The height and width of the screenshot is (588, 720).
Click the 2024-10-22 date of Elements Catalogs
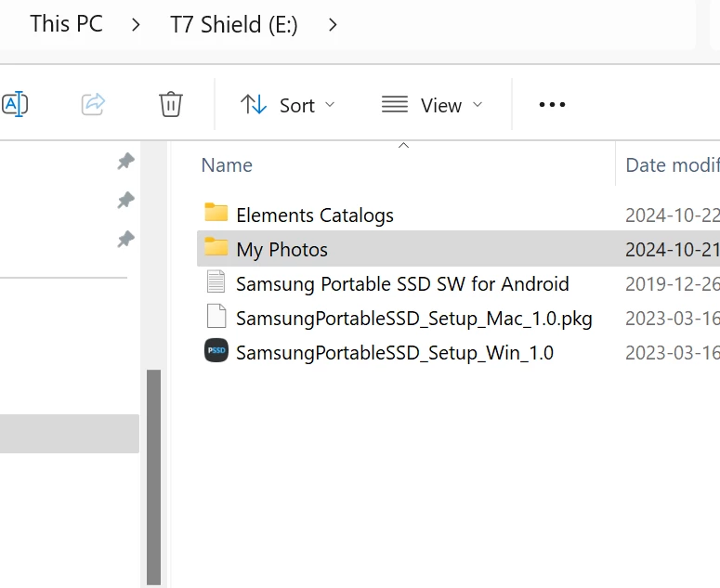tap(673, 216)
